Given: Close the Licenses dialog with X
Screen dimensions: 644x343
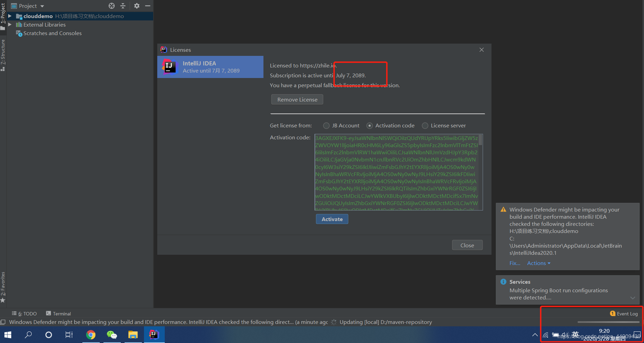Looking at the screenshot, I should point(482,50).
